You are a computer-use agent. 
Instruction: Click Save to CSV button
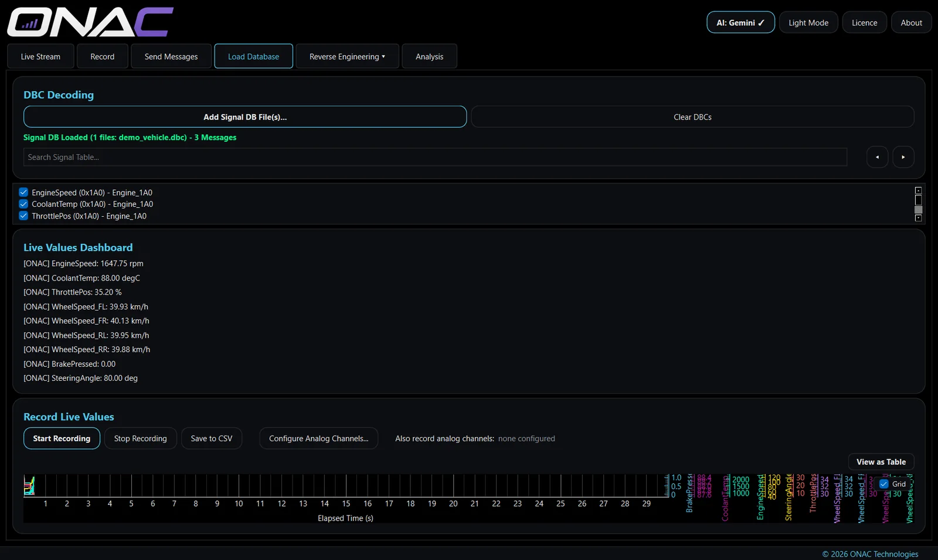212,438
